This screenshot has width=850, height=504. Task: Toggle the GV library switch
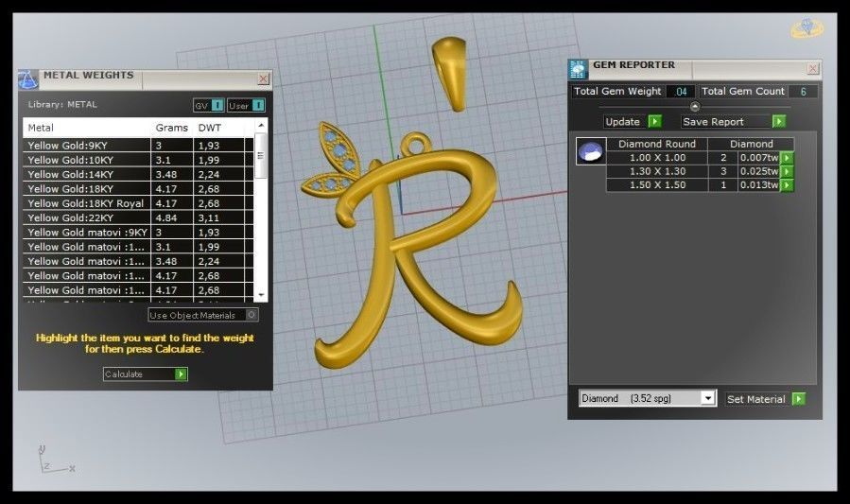tap(209, 105)
